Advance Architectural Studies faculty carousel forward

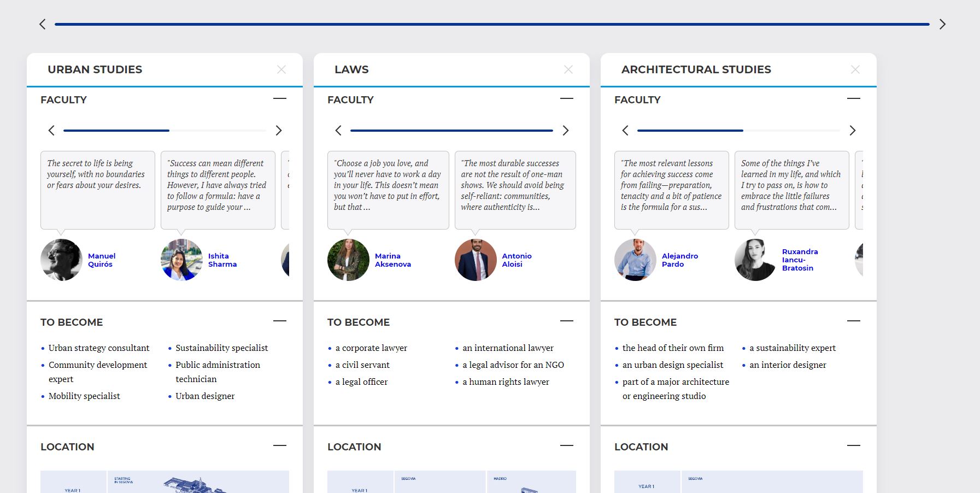[x=853, y=131]
